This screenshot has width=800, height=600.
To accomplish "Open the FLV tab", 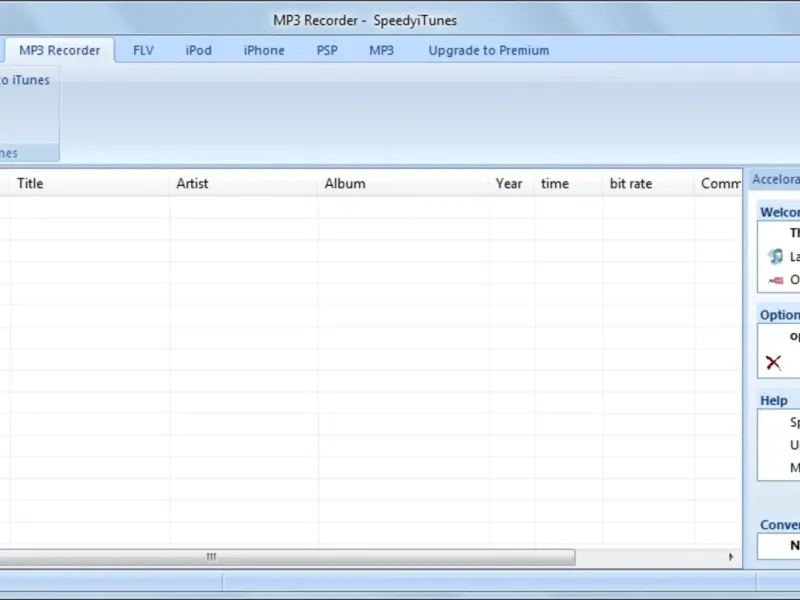I will pyautogui.click(x=143, y=51).
